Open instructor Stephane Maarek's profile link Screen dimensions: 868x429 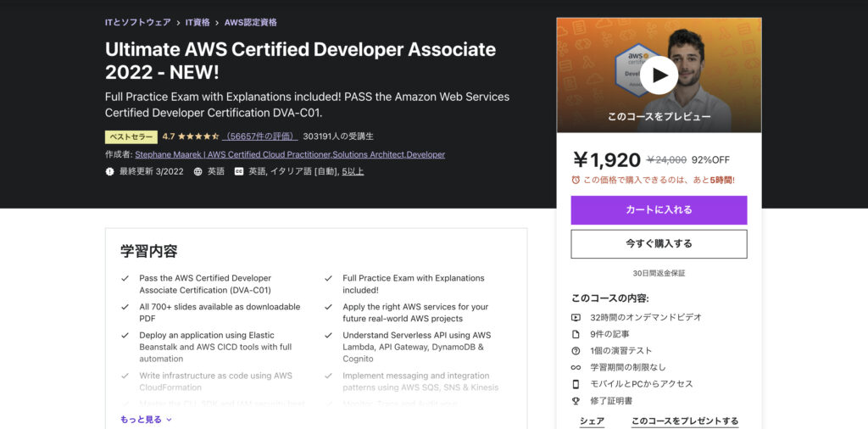pos(290,154)
